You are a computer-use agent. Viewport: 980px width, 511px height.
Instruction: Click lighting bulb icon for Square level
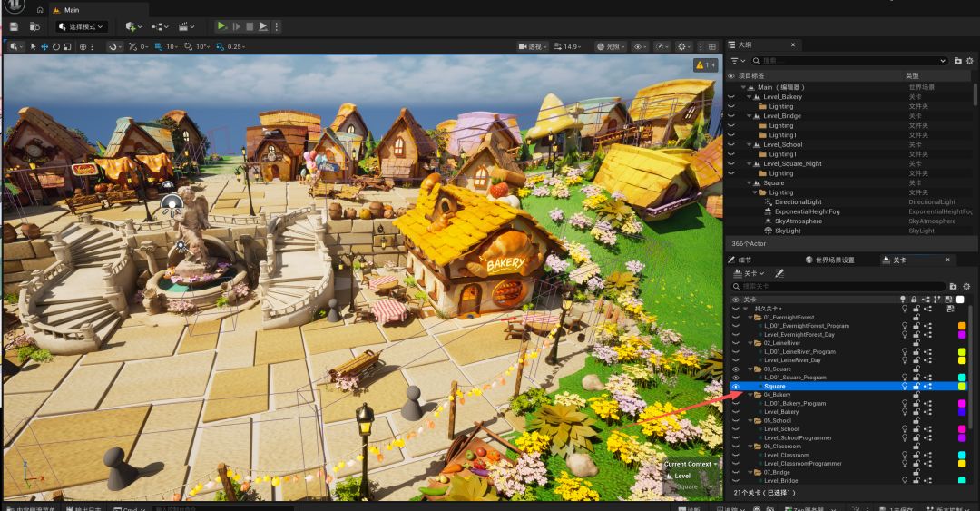click(904, 387)
